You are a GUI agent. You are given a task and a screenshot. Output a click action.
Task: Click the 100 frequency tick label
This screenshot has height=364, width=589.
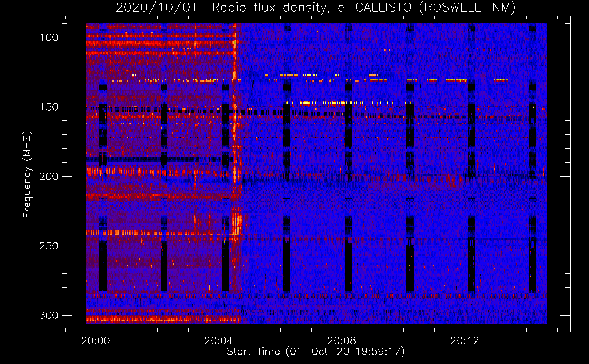point(49,37)
